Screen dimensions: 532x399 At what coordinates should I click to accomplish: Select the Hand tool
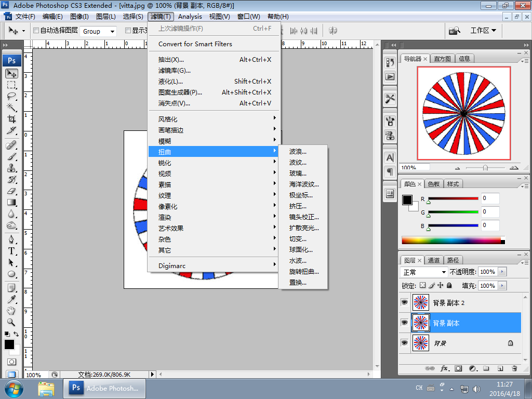(11, 311)
